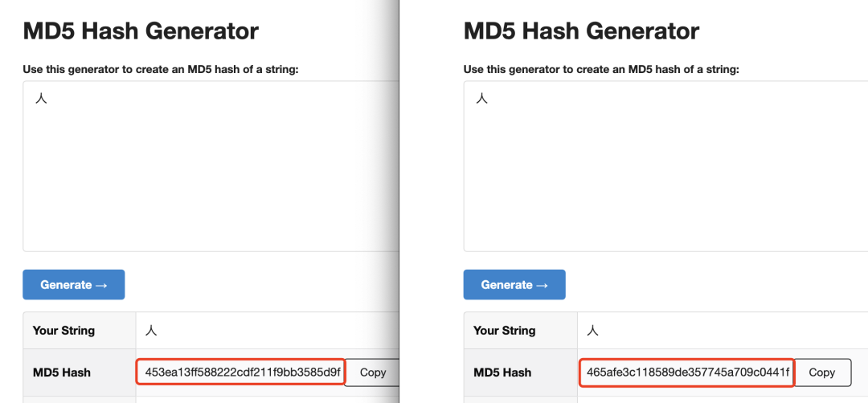Click the left MD5 Hash Generator heading
The height and width of the screenshot is (403, 868).
141,31
